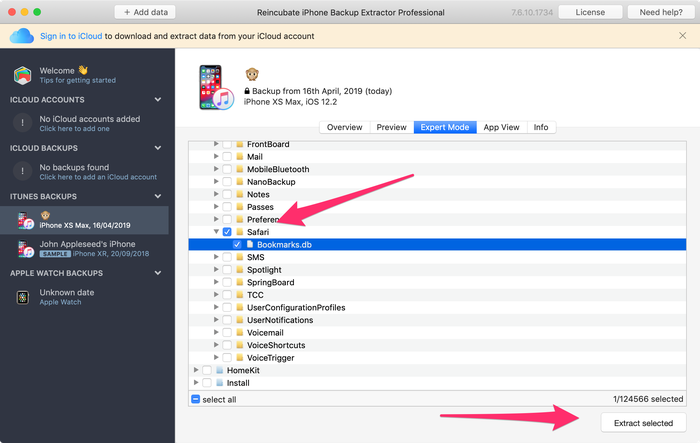Expand the Mail folder

216,157
